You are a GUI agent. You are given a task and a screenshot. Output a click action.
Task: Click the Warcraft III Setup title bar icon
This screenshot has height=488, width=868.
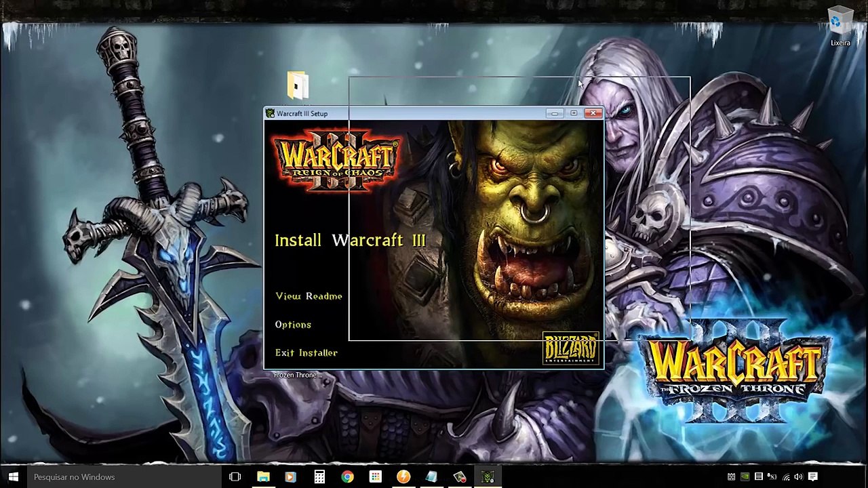[270, 113]
